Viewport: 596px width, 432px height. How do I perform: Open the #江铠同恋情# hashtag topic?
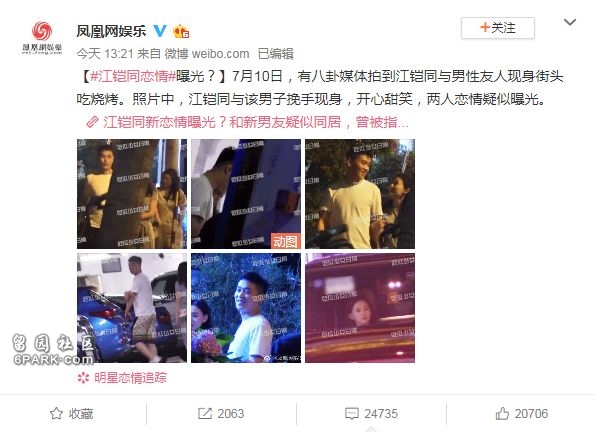[133, 76]
